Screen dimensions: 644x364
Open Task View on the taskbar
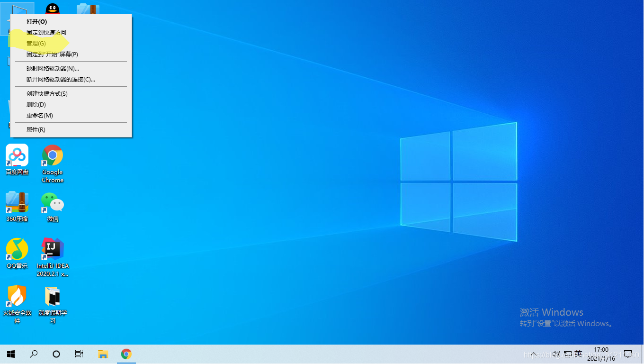point(79,354)
